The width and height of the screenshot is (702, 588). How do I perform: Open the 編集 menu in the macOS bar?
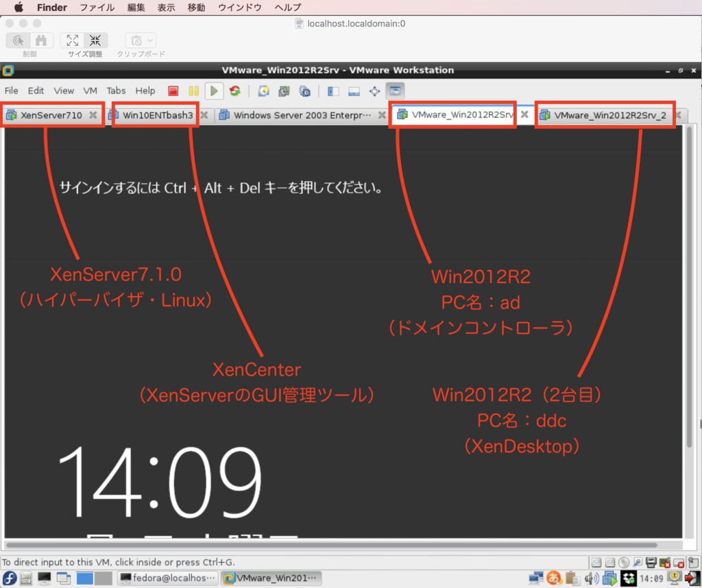(136, 7)
